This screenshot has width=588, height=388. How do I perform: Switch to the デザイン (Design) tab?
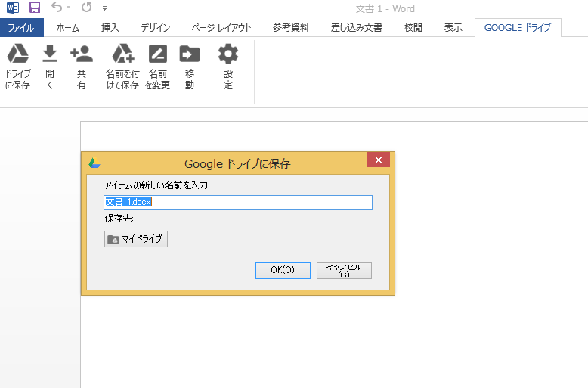point(156,28)
